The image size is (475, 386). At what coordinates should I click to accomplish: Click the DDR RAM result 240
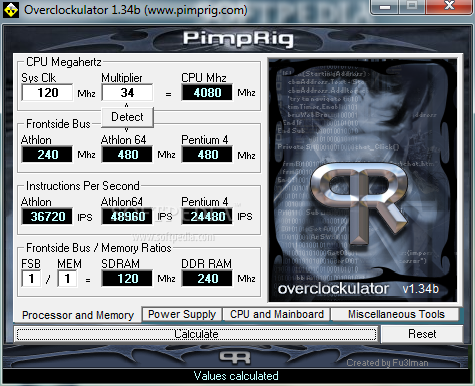pyautogui.click(x=207, y=278)
